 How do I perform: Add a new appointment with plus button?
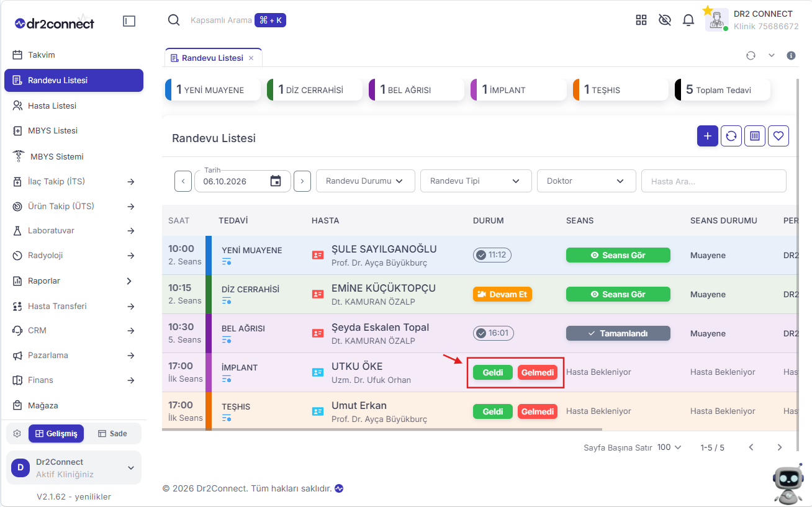tap(708, 136)
